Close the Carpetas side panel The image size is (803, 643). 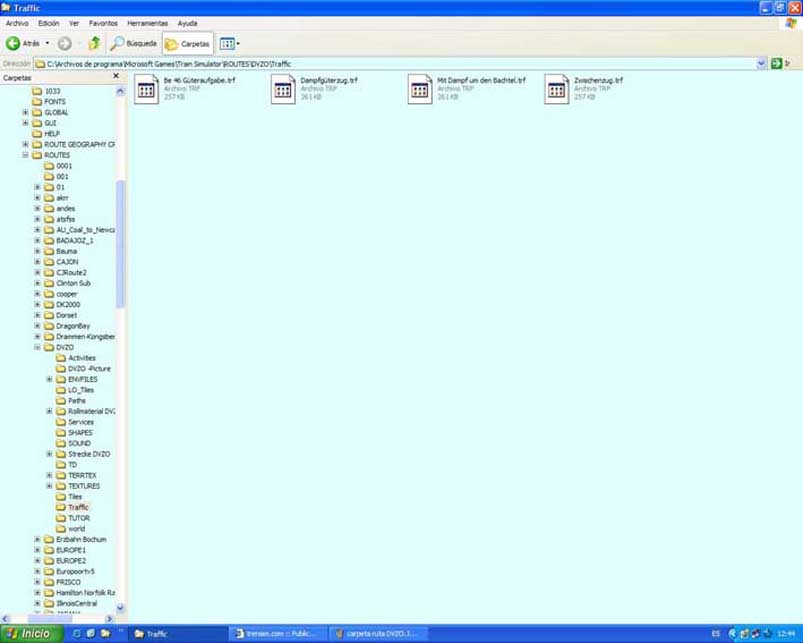(x=115, y=76)
